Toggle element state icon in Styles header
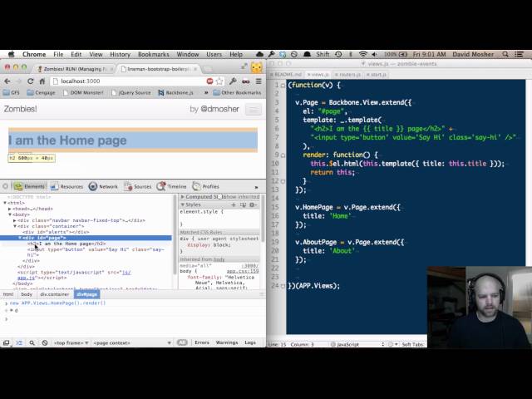 [243, 205]
